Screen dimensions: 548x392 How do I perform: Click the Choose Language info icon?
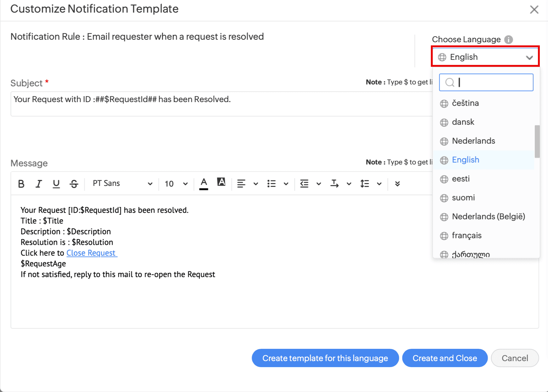[x=508, y=39]
